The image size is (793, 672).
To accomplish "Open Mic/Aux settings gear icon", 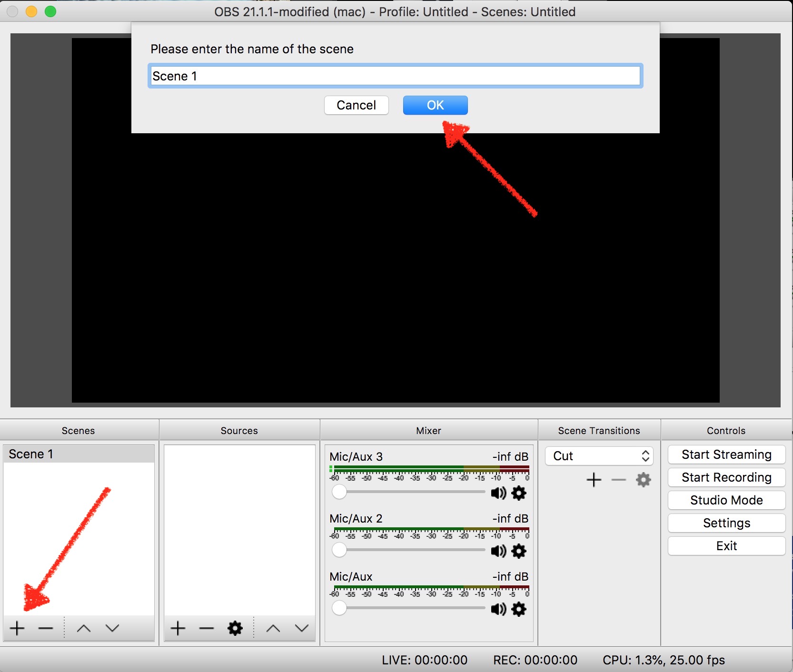I will click(519, 609).
